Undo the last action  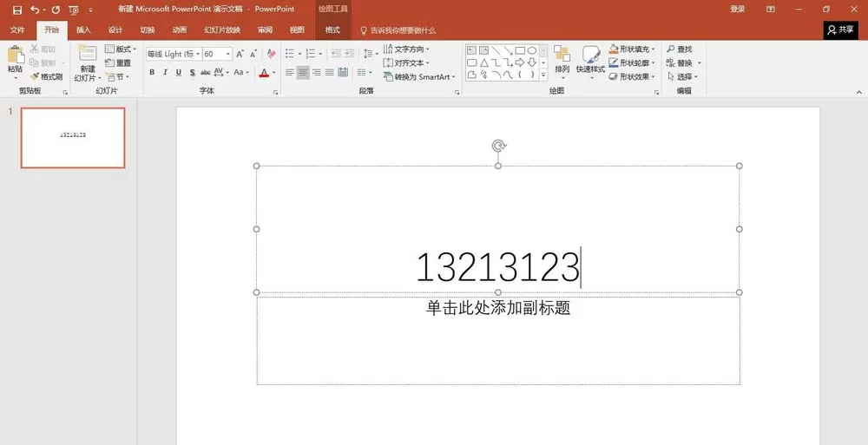click(35, 10)
